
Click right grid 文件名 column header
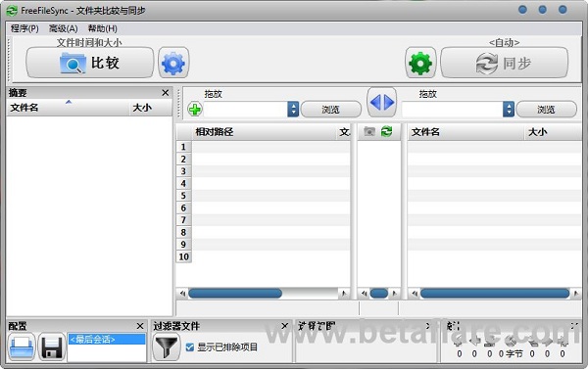[x=465, y=132]
